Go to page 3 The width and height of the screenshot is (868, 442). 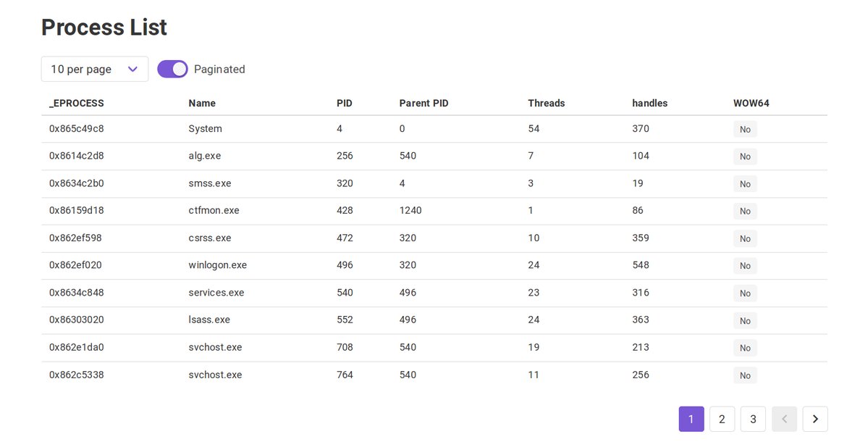(753, 420)
